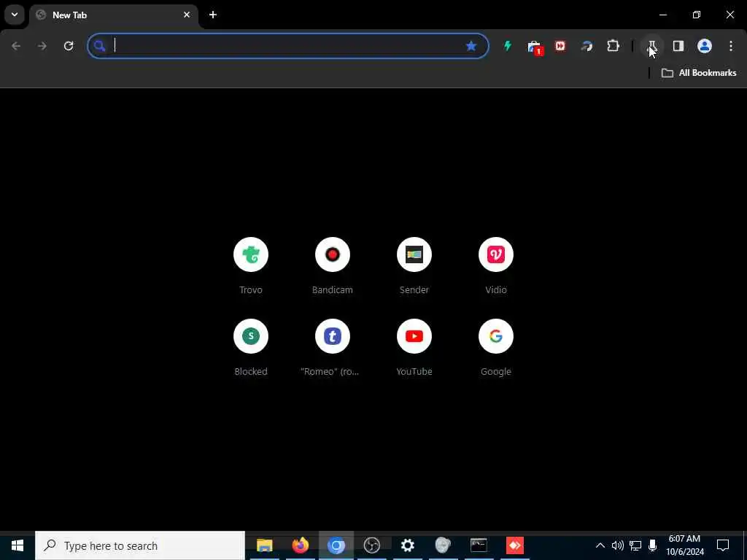
Task: Go forward to next page
Action: (42, 46)
